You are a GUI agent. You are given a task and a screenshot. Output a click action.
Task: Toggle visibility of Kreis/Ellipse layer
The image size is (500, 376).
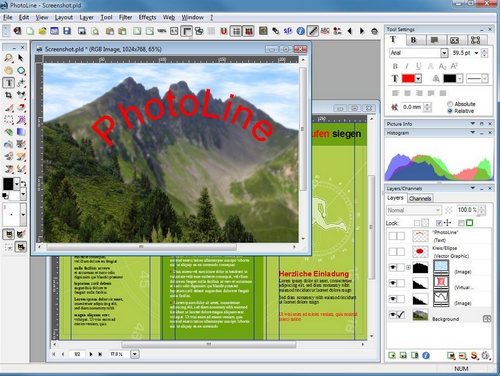(393, 252)
